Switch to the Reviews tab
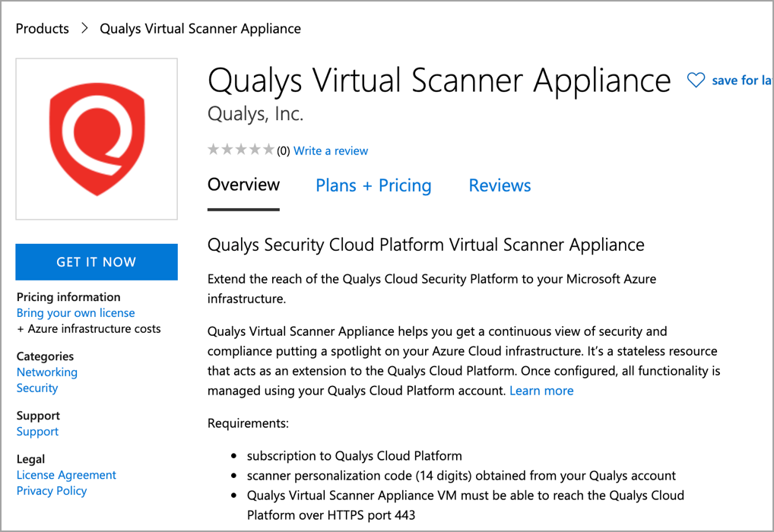This screenshot has height=532, width=774. coord(500,185)
